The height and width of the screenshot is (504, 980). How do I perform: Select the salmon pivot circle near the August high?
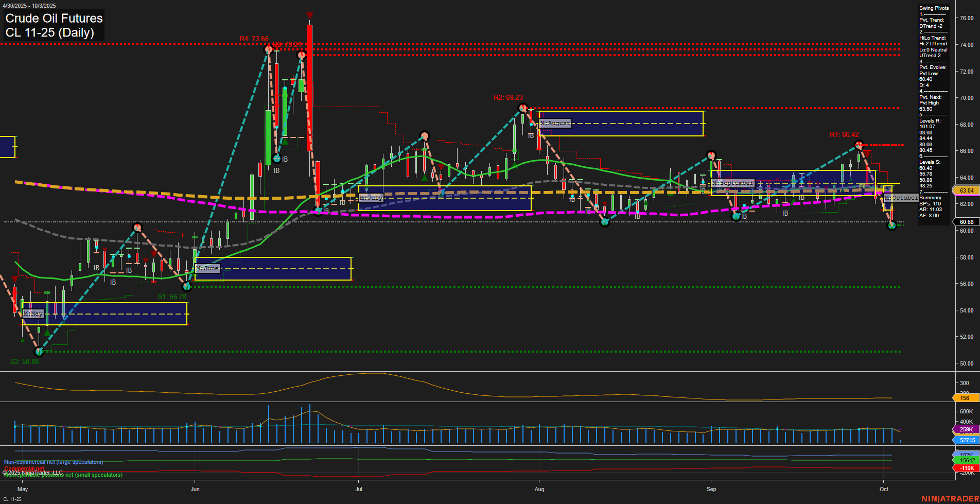pyautogui.click(x=425, y=135)
